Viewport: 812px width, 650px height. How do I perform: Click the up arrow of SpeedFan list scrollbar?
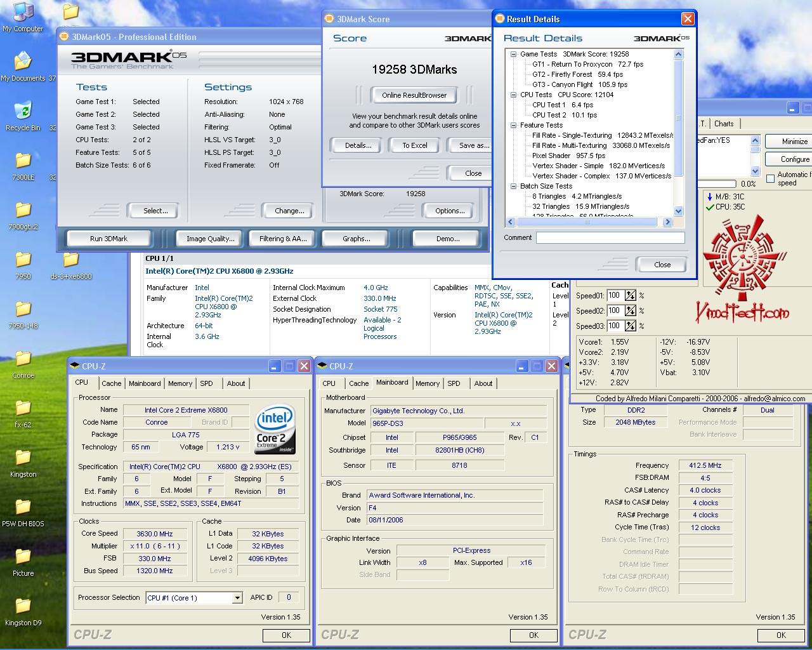click(x=755, y=140)
